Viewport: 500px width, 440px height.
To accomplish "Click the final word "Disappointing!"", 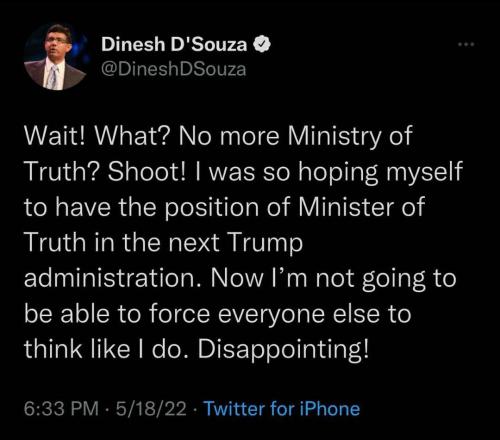I will [x=284, y=350].
